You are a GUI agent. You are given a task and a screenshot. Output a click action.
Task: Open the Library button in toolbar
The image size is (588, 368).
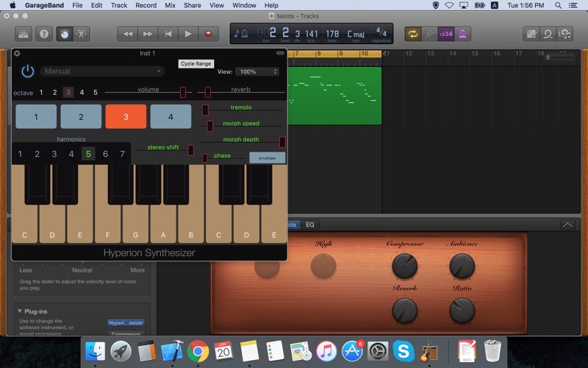[x=24, y=34]
